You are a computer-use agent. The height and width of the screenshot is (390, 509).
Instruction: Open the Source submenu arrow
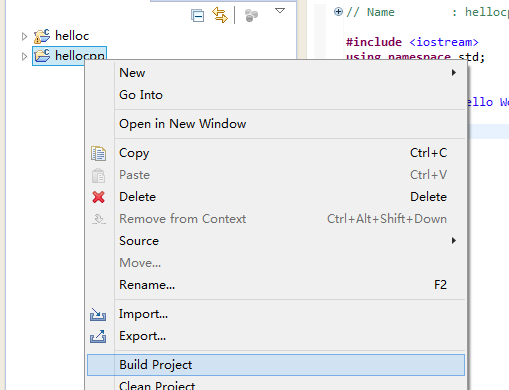(453, 241)
